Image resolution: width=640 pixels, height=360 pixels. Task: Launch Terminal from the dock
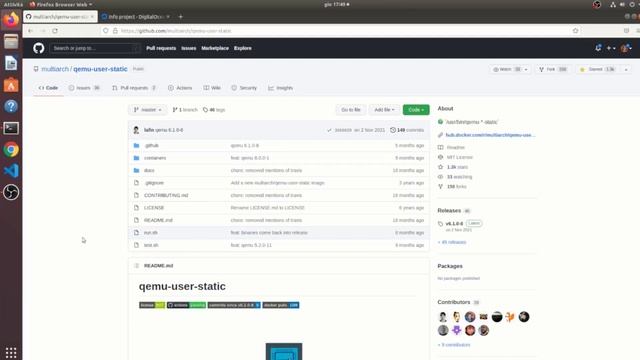tap(11, 128)
